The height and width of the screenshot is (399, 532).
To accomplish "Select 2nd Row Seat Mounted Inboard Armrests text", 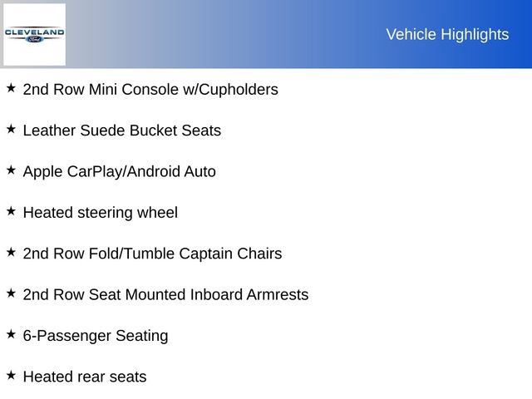I will (165, 294).
